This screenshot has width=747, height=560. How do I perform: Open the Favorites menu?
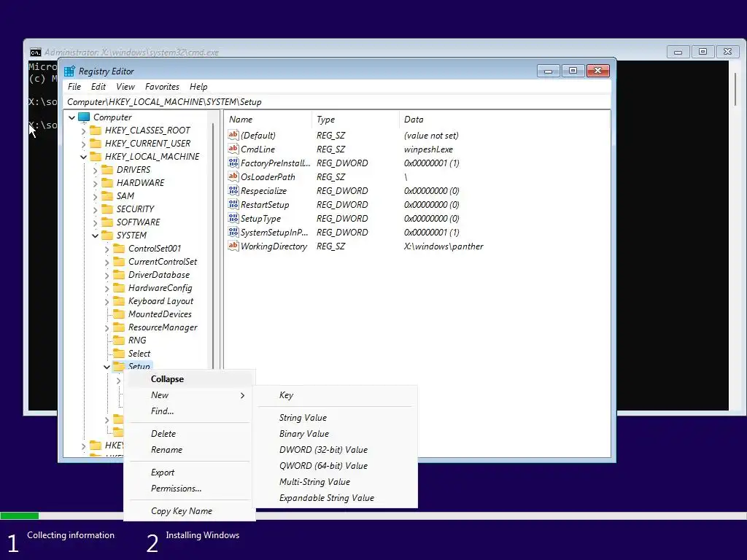coord(163,87)
